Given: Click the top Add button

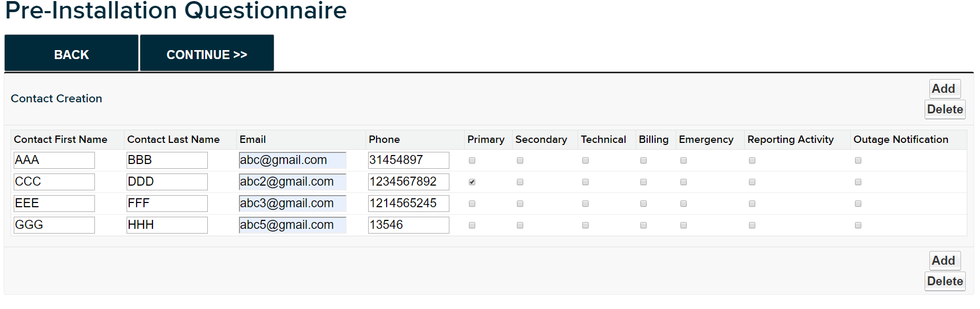Looking at the screenshot, I should (x=943, y=89).
